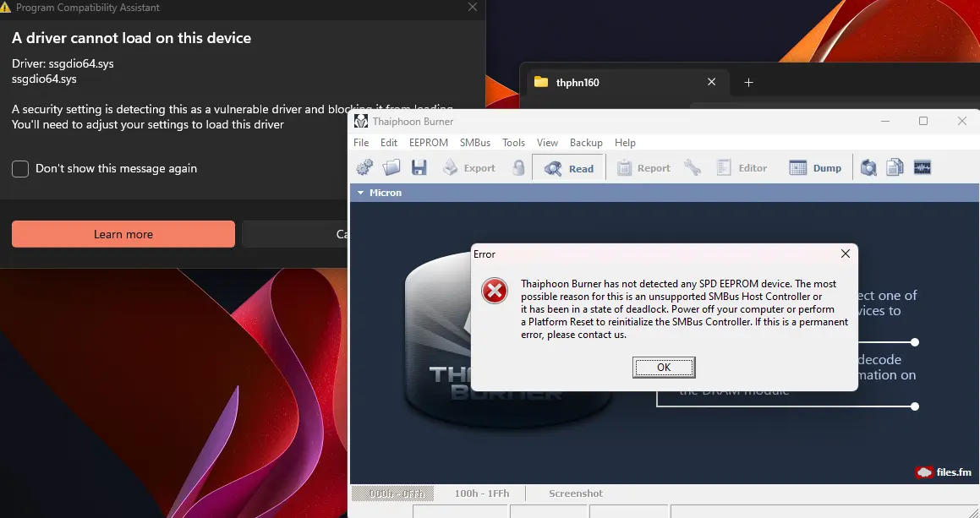Click the copy documents icon in toolbar
This screenshot has height=518, width=980.
pos(895,167)
